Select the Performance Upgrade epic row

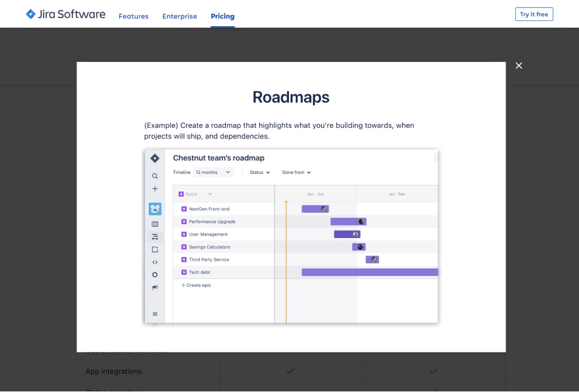click(212, 222)
